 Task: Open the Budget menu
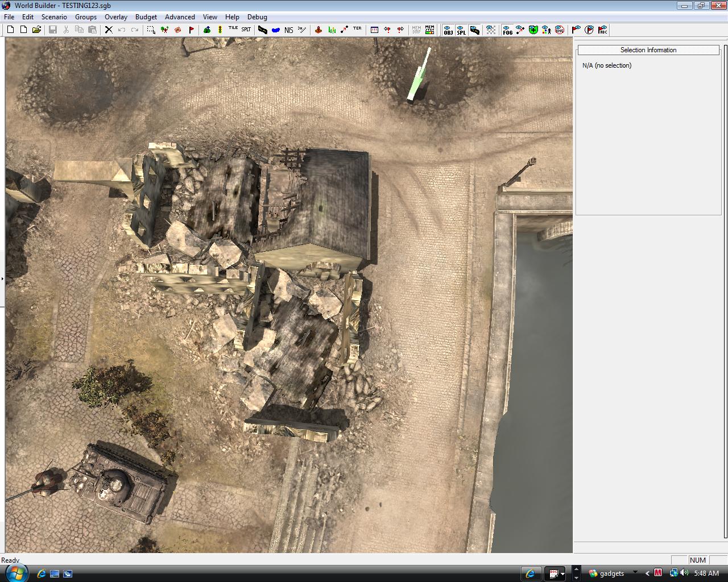146,17
